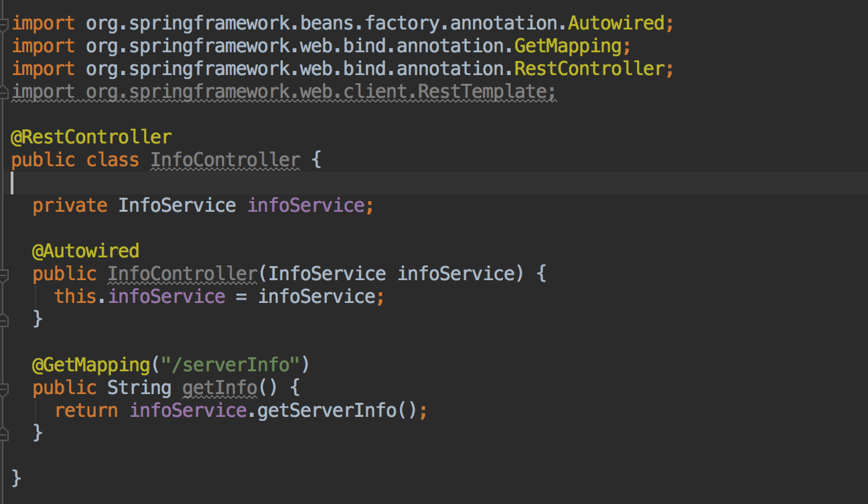Place cursor on "InfoController" in class declaration
The image size is (868, 504).
[225, 160]
